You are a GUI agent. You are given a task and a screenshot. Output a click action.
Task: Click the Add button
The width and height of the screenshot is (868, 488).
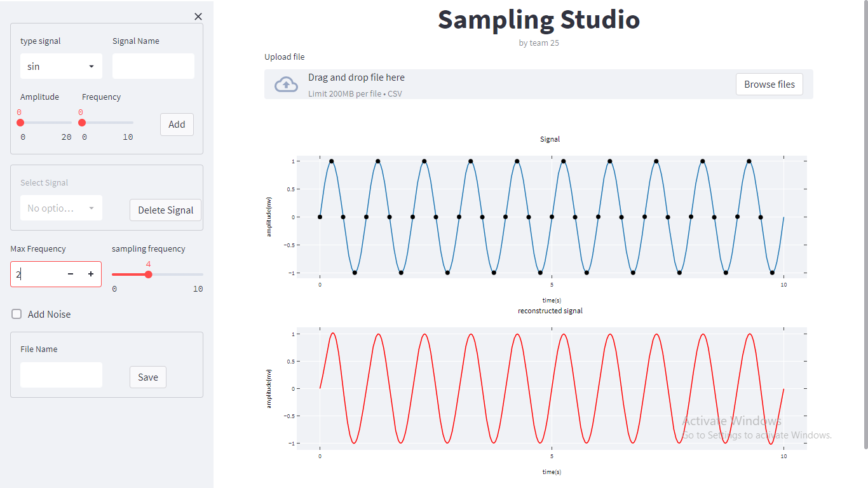click(x=177, y=124)
